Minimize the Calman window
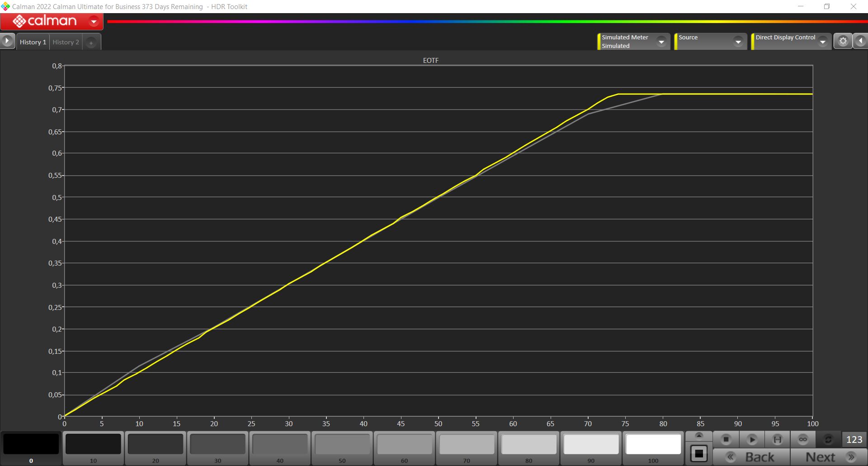The image size is (868, 466). tap(801, 6)
